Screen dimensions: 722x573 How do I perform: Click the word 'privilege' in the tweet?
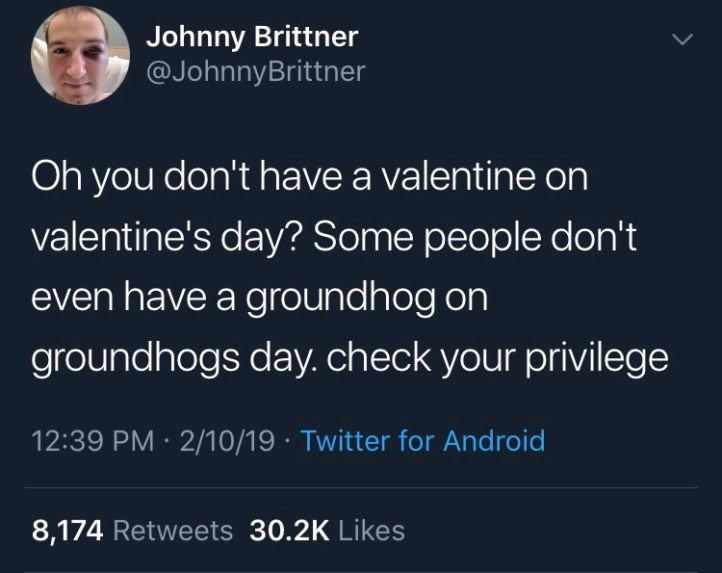(x=601, y=359)
